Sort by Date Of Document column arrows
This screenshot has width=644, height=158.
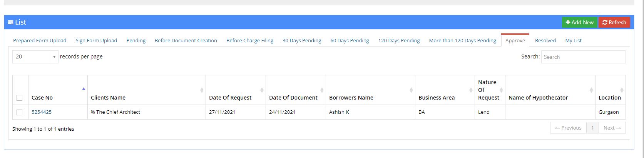(322, 90)
